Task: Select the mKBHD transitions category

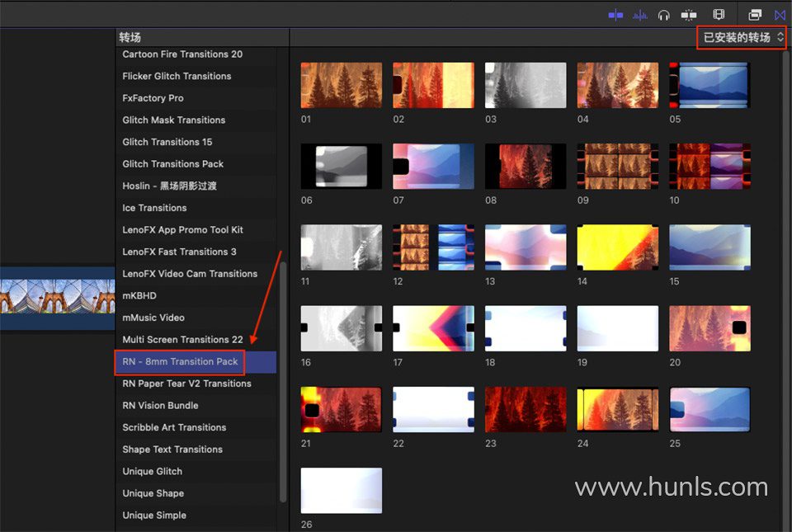Action: pyautogui.click(x=139, y=295)
